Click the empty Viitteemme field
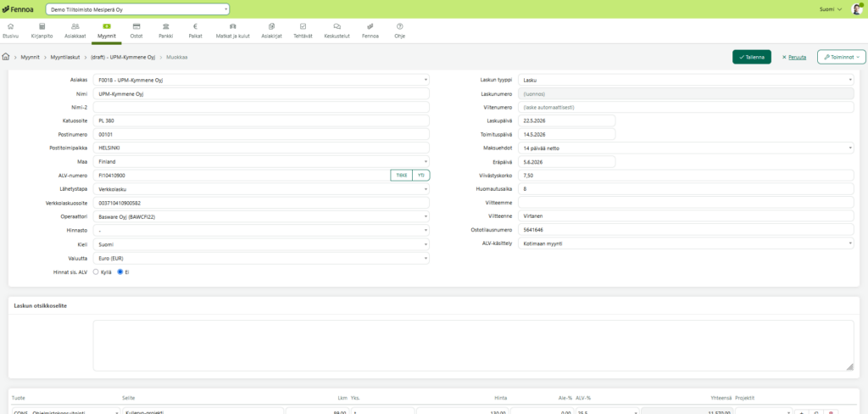868x414 pixels. [686, 202]
